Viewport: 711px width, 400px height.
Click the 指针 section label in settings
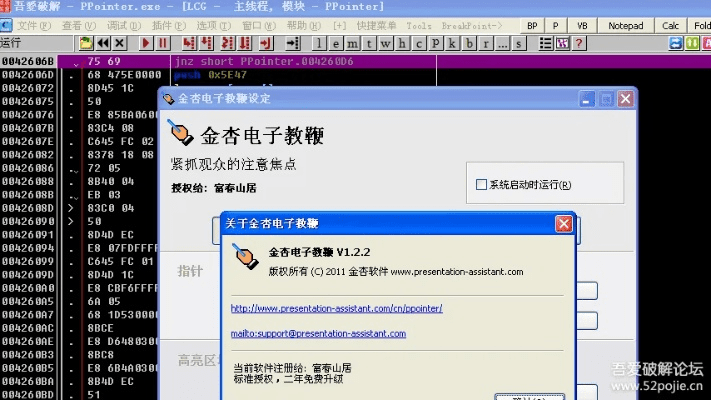(x=190, y=271)
